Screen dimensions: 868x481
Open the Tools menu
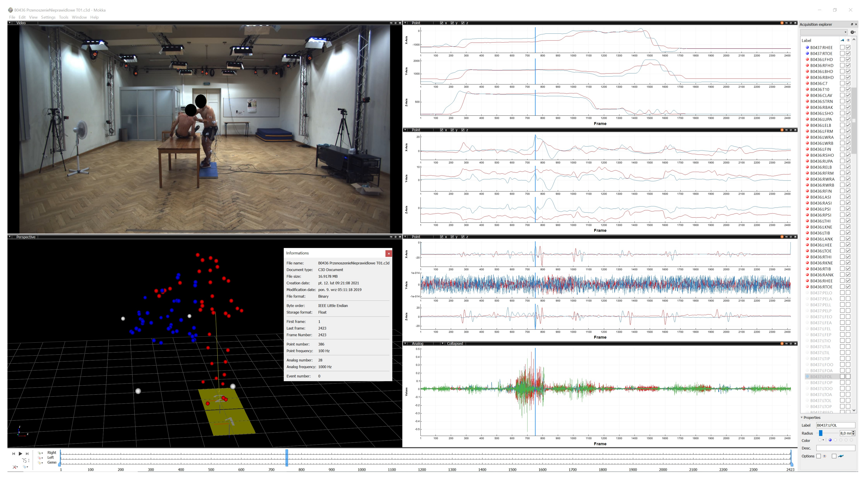[x=63, y=17]
